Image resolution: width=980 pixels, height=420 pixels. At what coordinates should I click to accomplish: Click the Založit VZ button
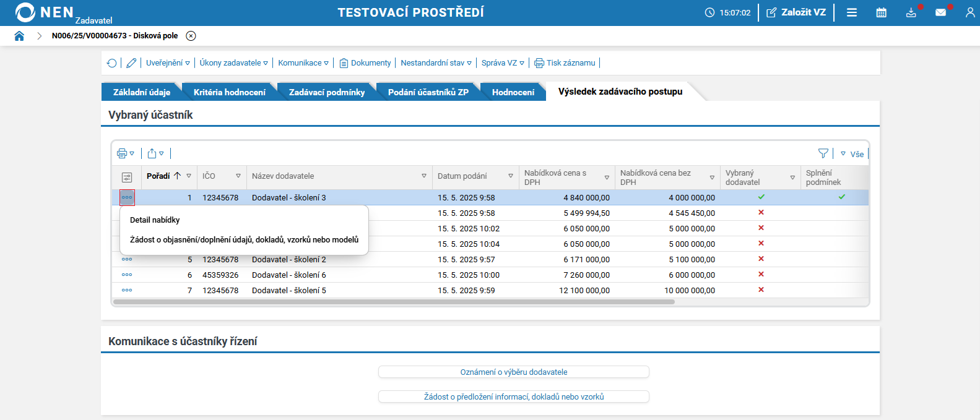point(796,12)
